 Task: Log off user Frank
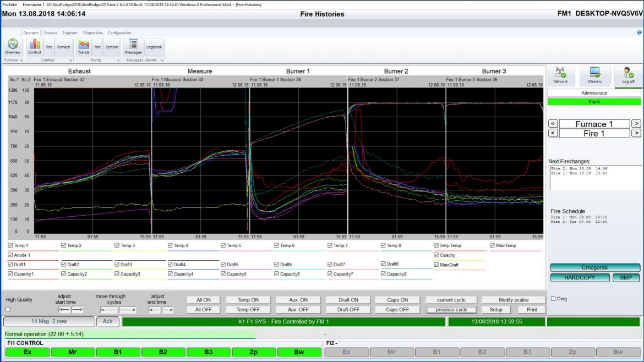click(x=627, y=74)
